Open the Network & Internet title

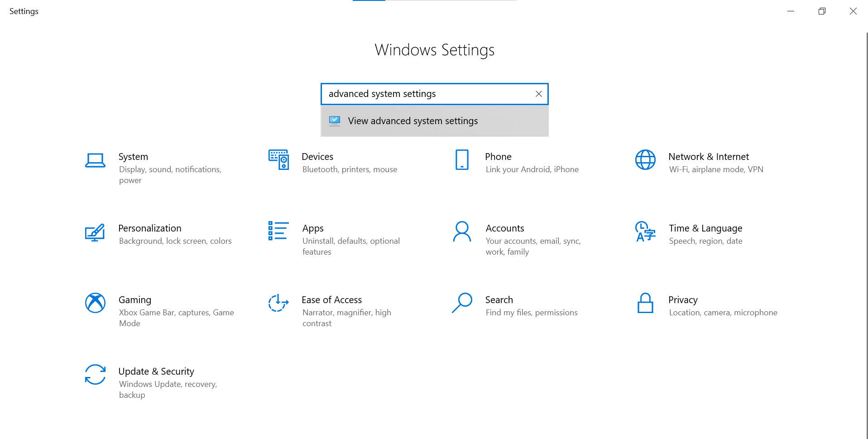pyautogui.click(x=709, y=157)
